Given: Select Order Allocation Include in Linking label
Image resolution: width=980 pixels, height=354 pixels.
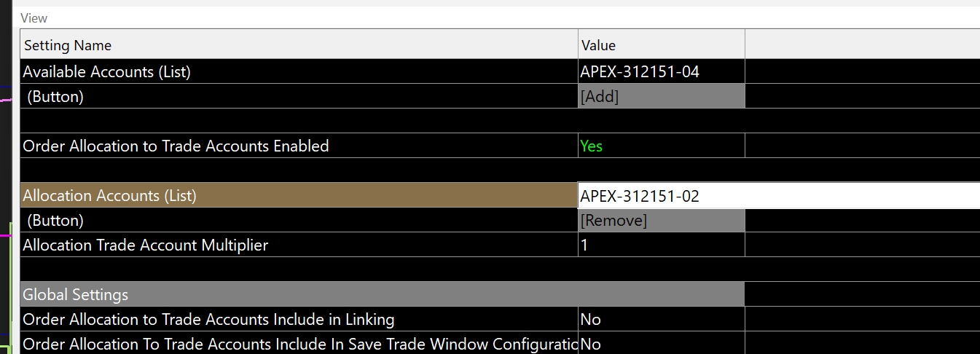Looking at the screenshot, I should pos(299,319).
